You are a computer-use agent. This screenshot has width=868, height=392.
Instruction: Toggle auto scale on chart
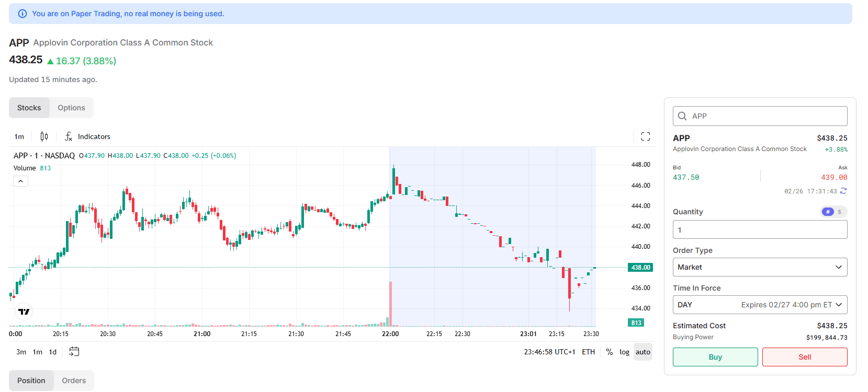(x=643, y=352)
